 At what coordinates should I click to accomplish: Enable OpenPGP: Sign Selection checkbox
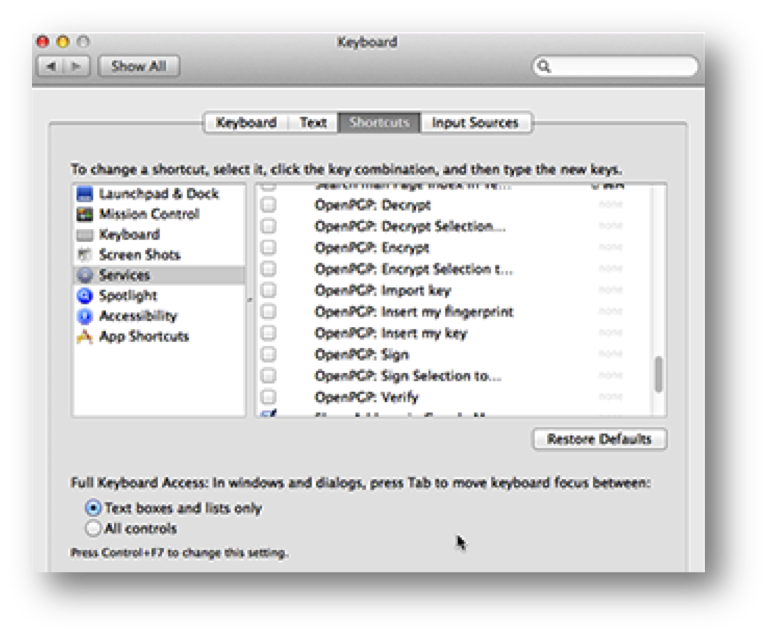[x=268, y=376]
